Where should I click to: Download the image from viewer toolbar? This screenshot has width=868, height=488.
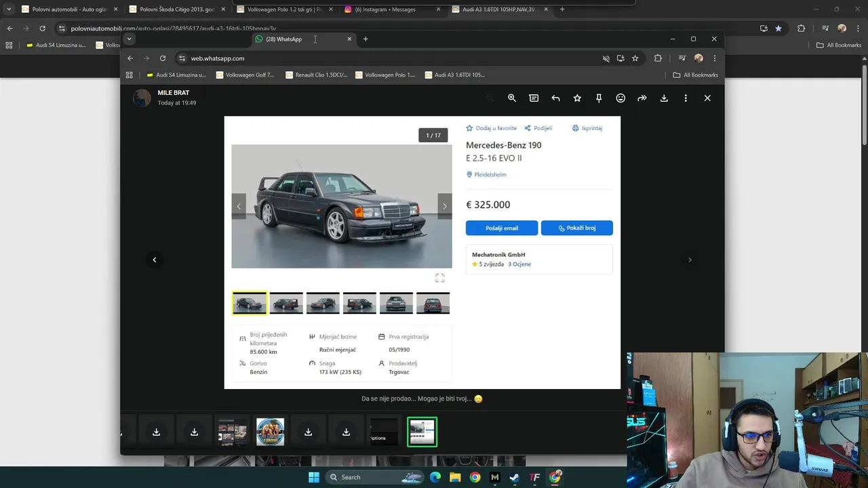pyautogui.click(x=664, y=98)
